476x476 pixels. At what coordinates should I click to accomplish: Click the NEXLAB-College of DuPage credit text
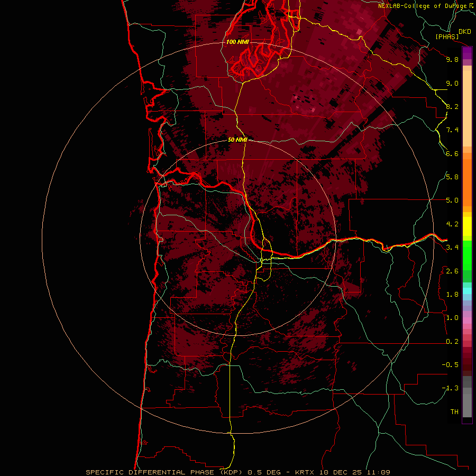pos(423,6)
